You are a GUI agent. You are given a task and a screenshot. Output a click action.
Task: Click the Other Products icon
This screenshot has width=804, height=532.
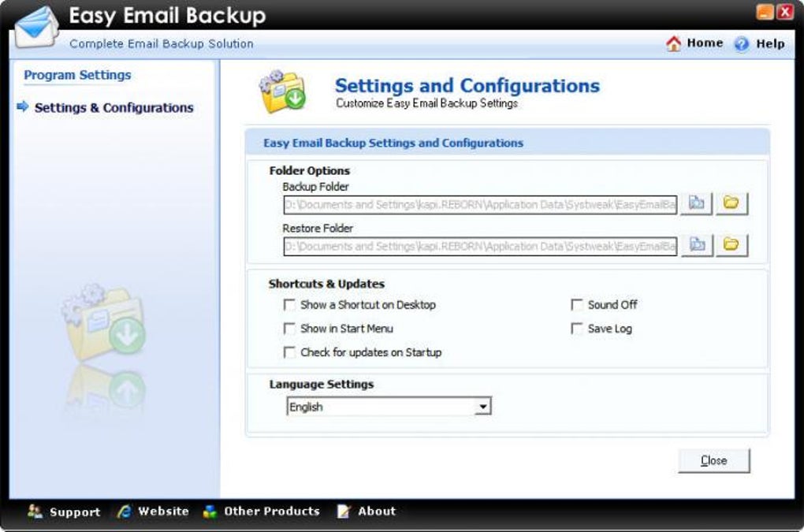[210, 512]
